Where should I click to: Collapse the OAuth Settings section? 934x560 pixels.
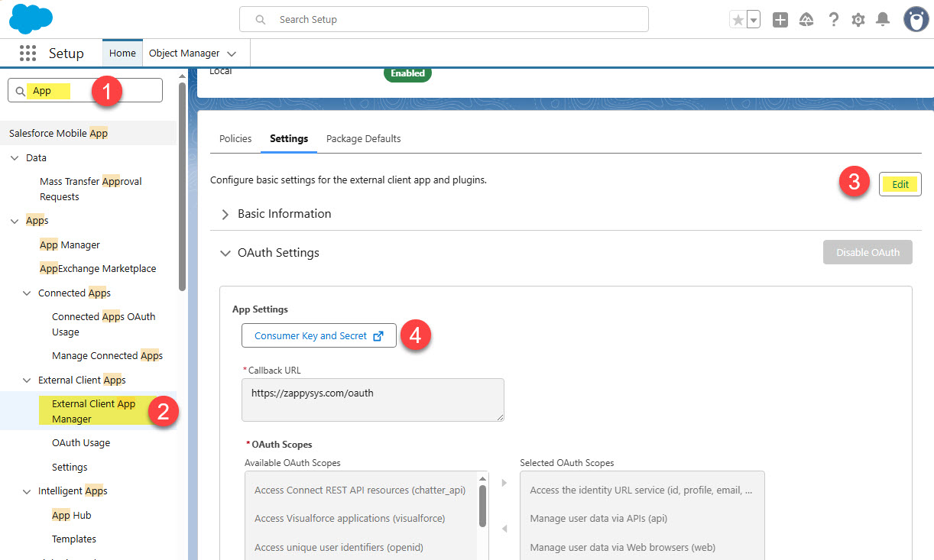pos(225,253)
